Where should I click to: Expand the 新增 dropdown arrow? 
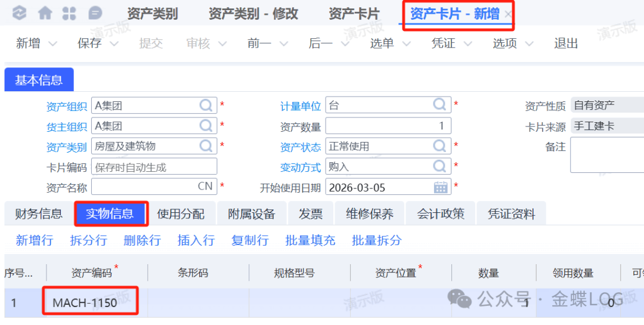52,44
